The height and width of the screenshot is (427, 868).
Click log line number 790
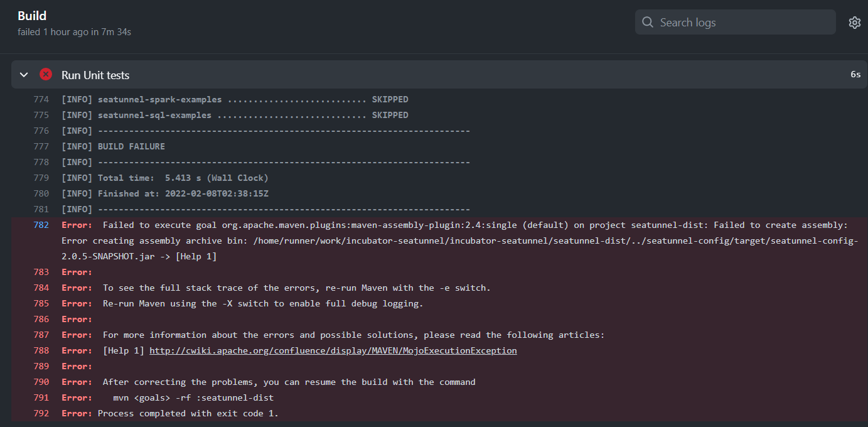point(41,382)
